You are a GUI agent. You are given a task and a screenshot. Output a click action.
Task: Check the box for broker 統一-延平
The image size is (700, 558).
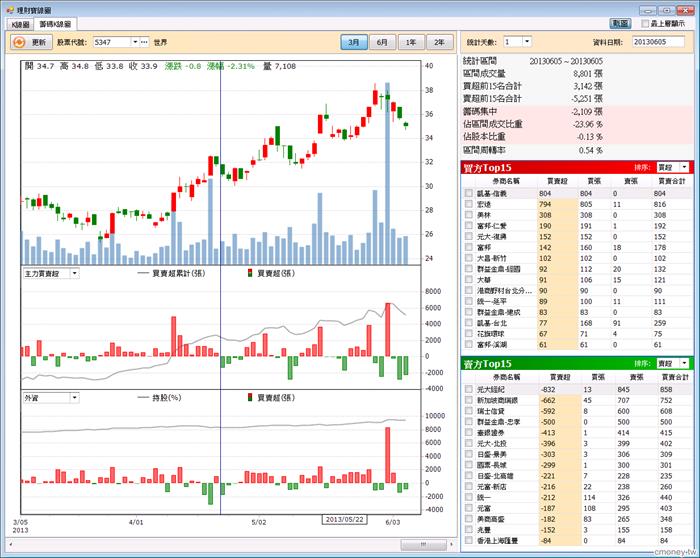click(468, 301)
